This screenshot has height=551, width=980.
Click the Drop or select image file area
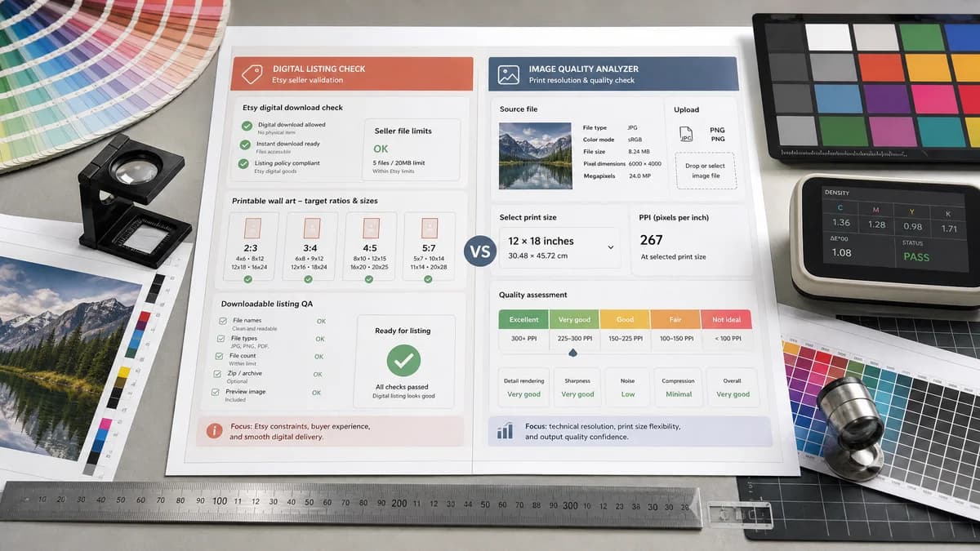[705, 171]
